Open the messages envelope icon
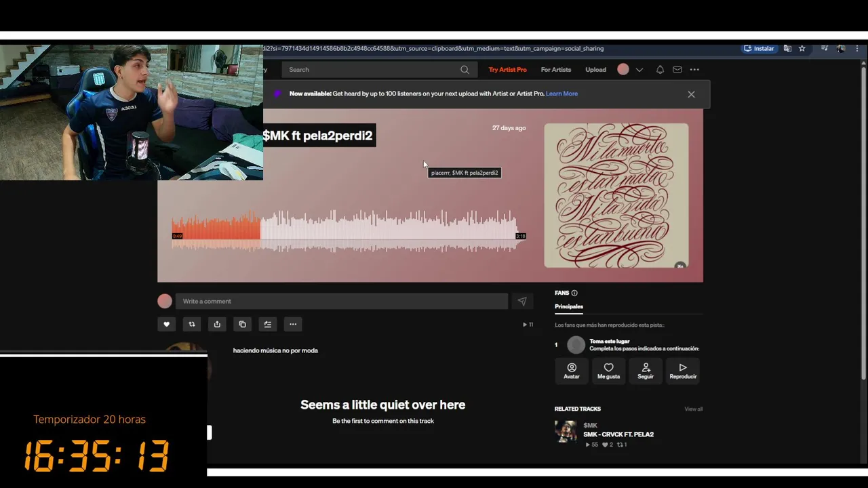This screenshot has height=488, width=868. point(677,69)
